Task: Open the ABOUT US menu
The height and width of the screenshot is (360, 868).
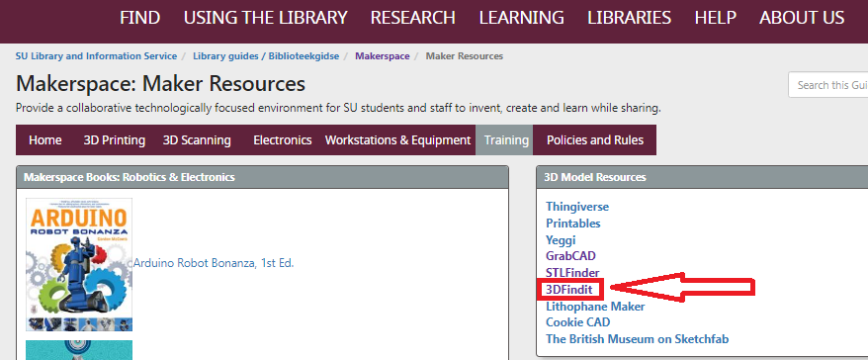Action: click(x=802, y=18)
